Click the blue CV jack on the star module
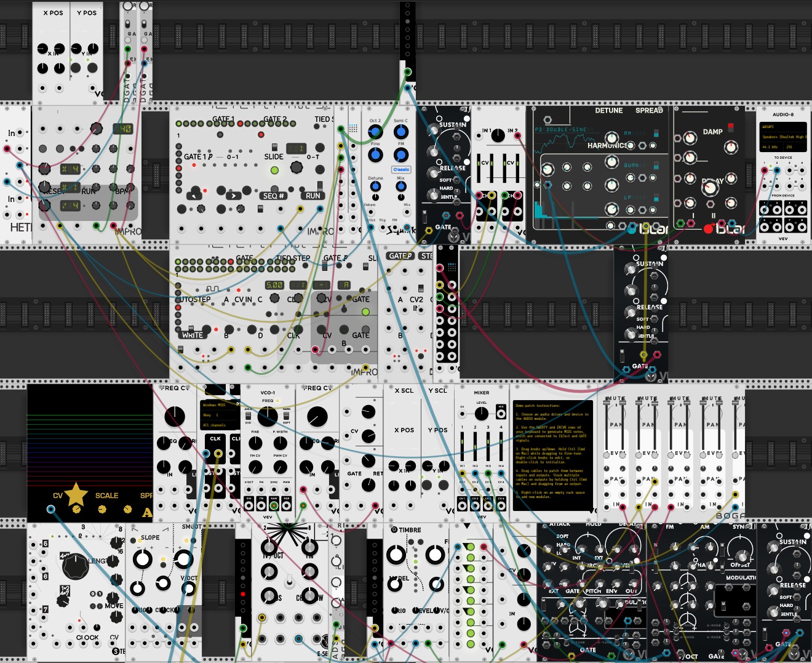 pos(51,509)
